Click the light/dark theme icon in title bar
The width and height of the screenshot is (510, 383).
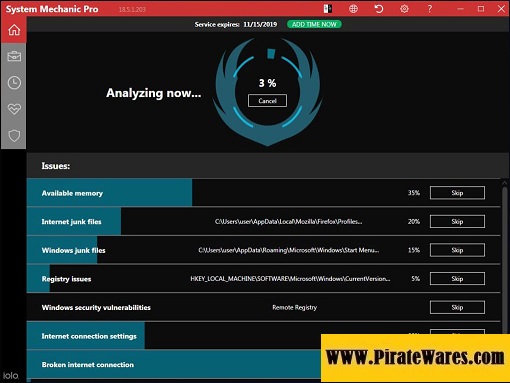coord(328,9)
